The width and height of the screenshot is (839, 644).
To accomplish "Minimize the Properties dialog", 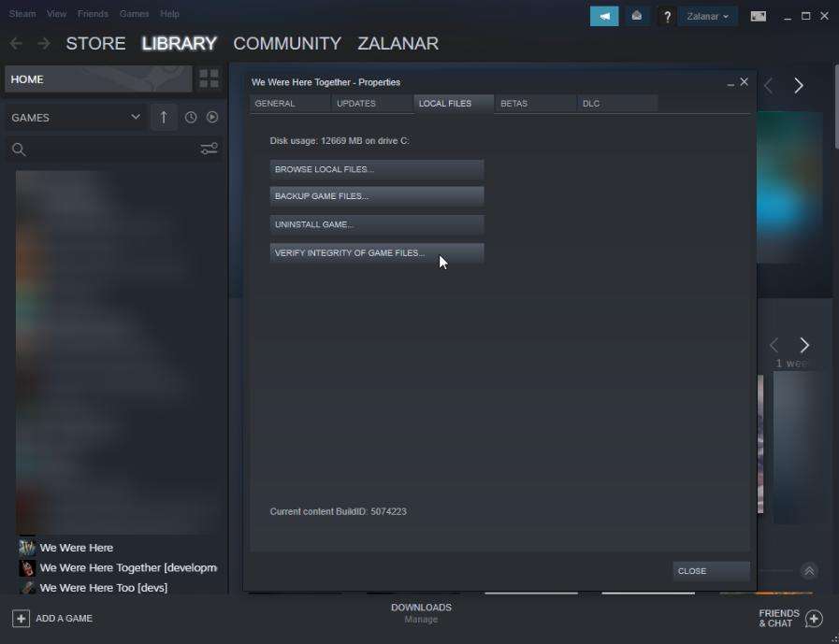I will pos(731,83).
